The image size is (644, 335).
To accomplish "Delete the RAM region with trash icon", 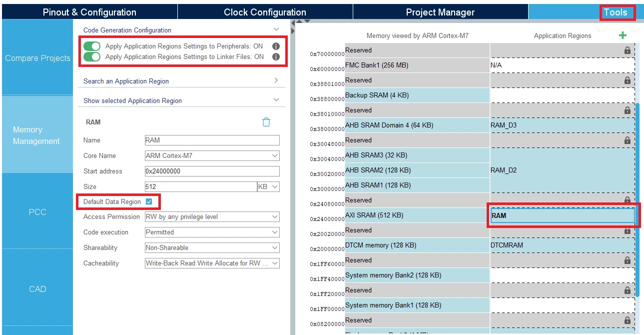I will click(266, 122).
